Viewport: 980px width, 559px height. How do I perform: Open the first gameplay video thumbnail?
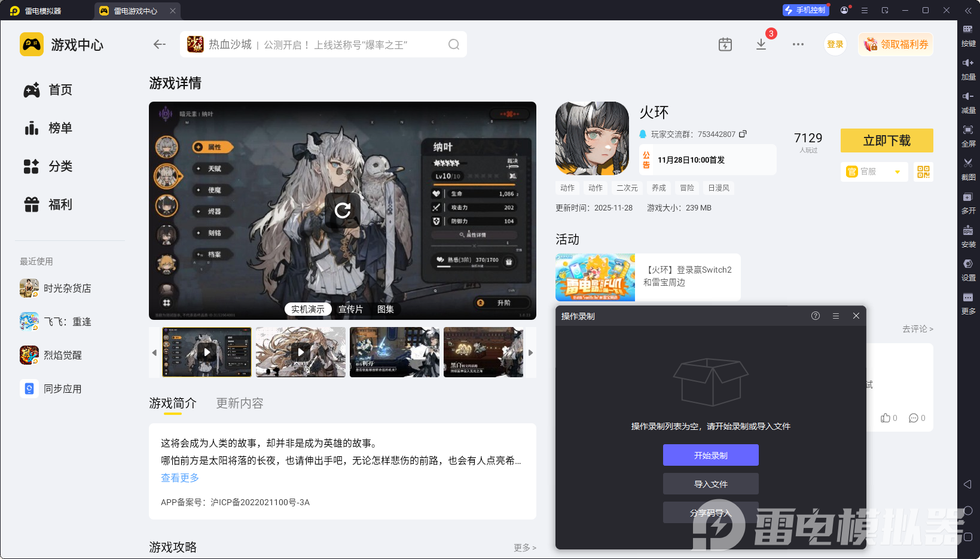point(206,352)
